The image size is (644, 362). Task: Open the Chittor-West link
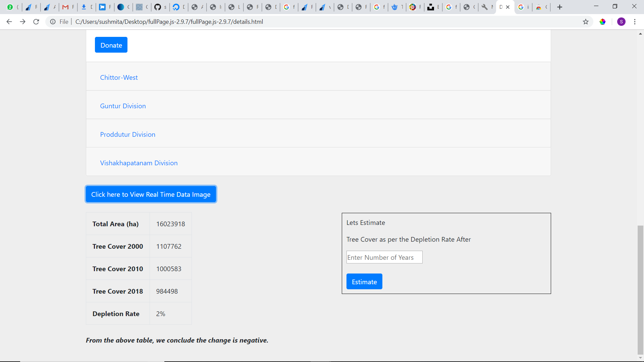point(119,77)
